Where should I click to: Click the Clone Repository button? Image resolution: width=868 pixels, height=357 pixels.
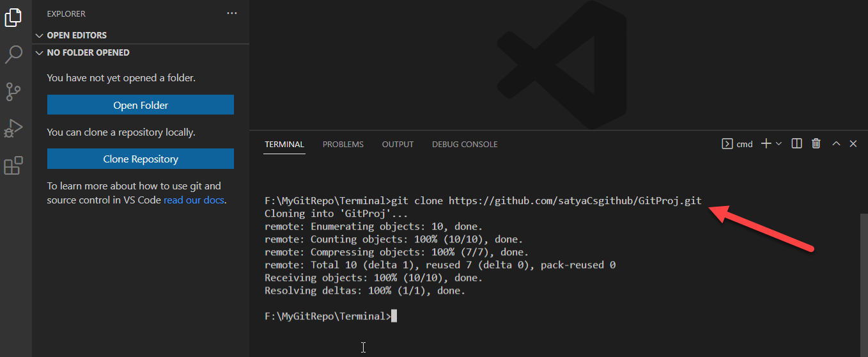point(141,159)
